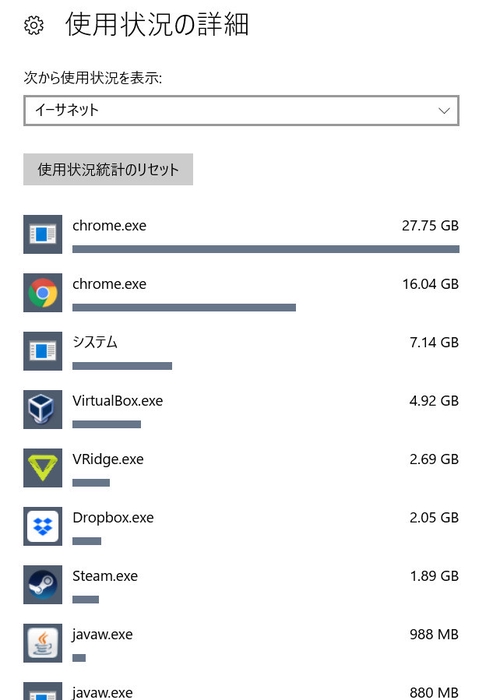
Task: Click the VRidge green triangle icon
Action: pos(43,468)
